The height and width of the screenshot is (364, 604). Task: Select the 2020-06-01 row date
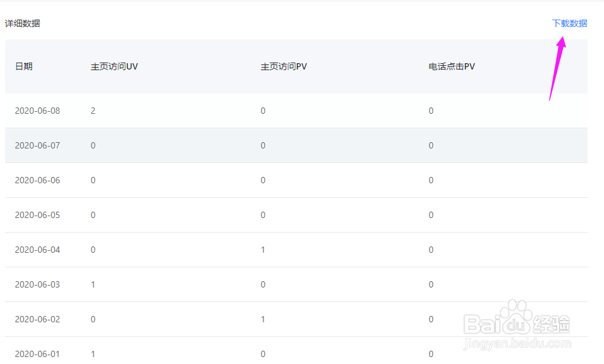click(x=37, y=354)
